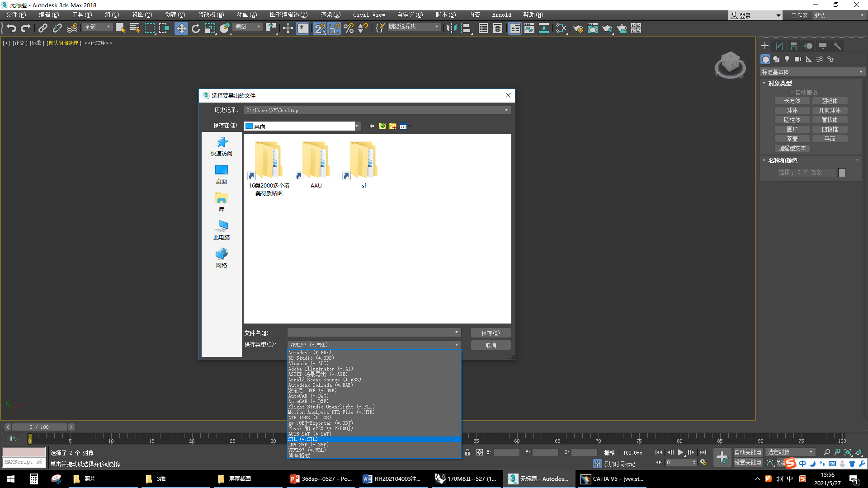
Task: Select Autodesk (*.FBX) from type list
Action: (374, 352)
